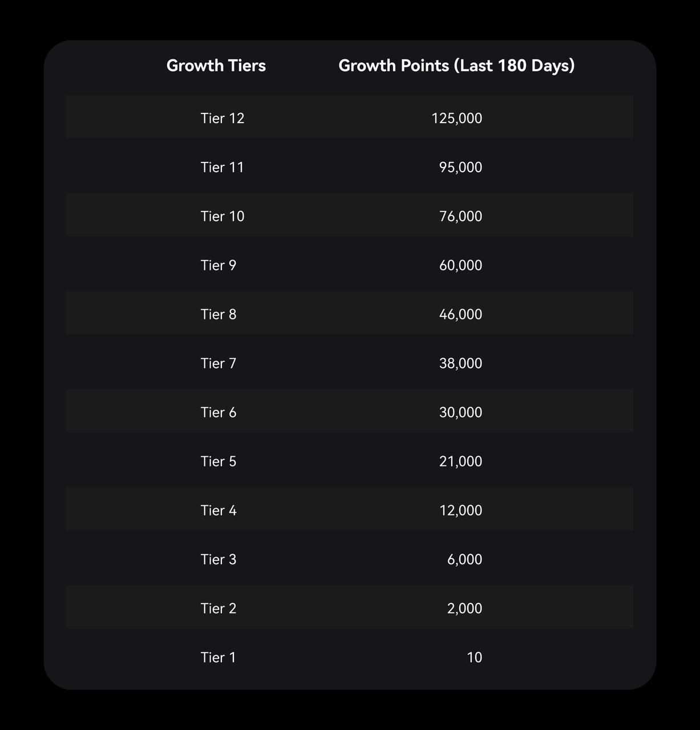Select the Tier 2 label
The image size is (700, 730).
click(218, 609)
